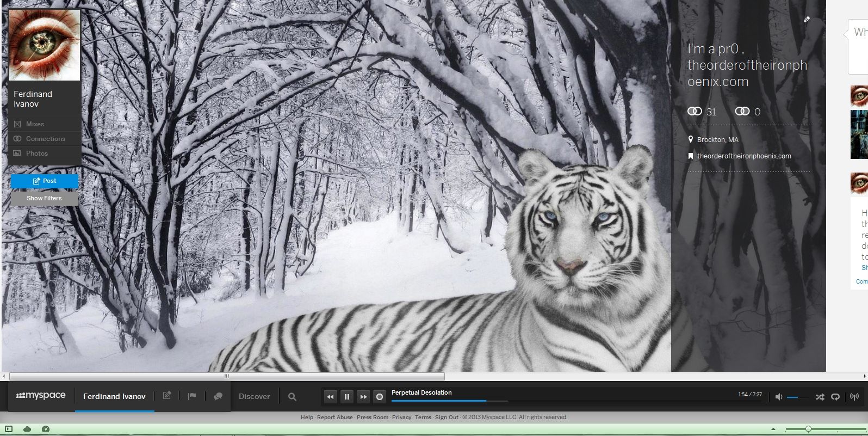
Task: Mute the player volume speaker
Action: pyautogui.click(x=778, y=397)
